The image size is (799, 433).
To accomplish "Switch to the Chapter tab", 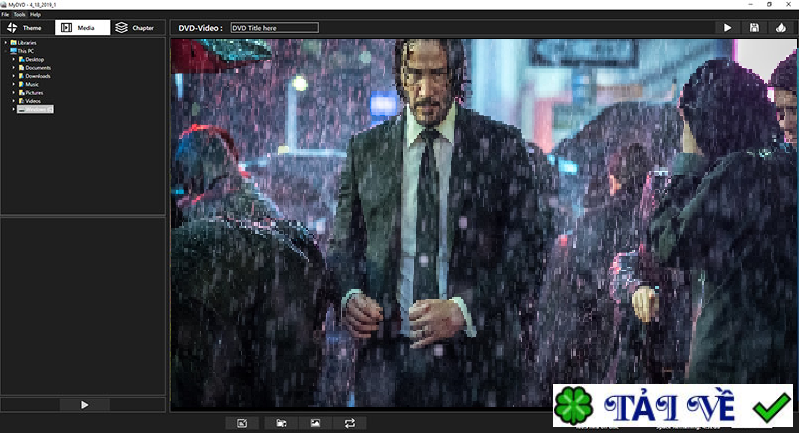I will (137, 28).
